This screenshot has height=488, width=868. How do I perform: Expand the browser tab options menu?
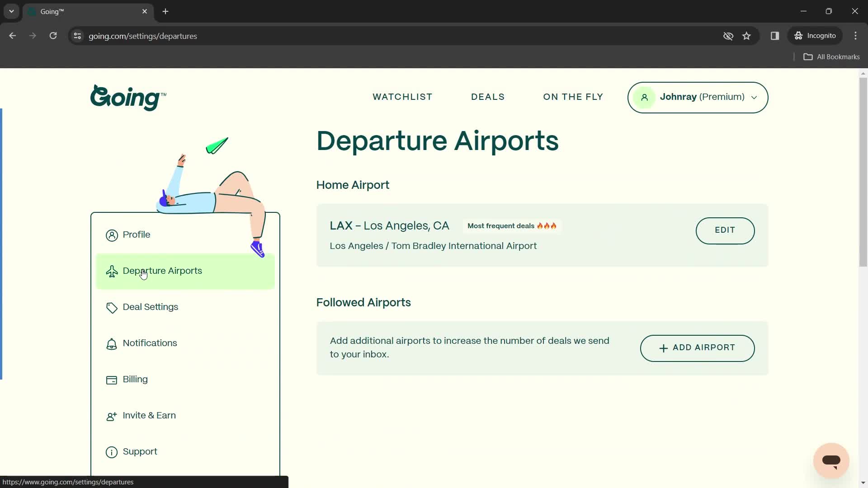coord(11,11)
